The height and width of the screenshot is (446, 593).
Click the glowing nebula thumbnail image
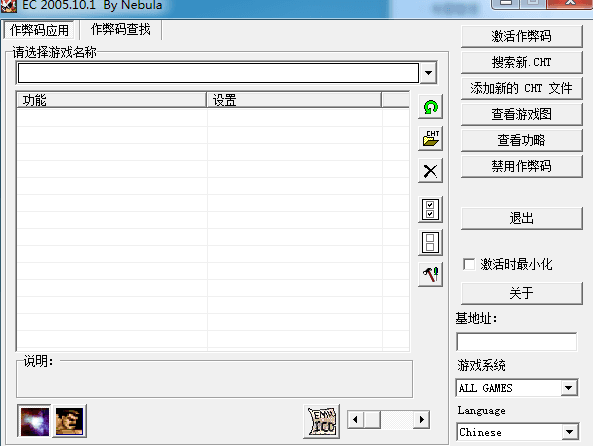(x=34, y=421)
